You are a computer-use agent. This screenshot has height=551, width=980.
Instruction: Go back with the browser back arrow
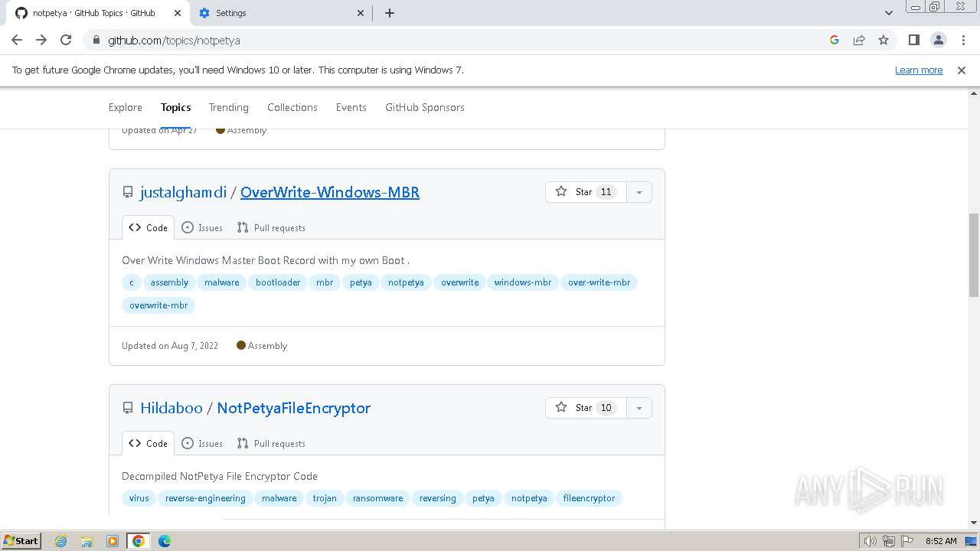[17, 40]
